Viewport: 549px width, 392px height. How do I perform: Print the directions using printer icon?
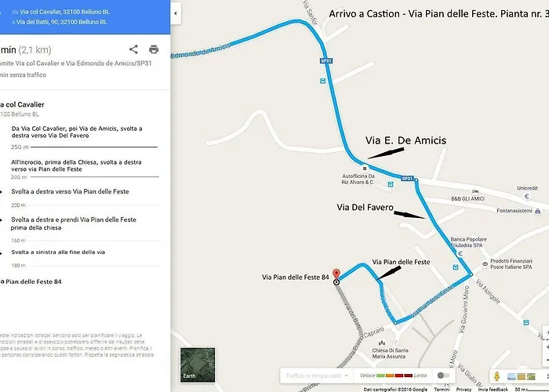(x=154, y=49)
